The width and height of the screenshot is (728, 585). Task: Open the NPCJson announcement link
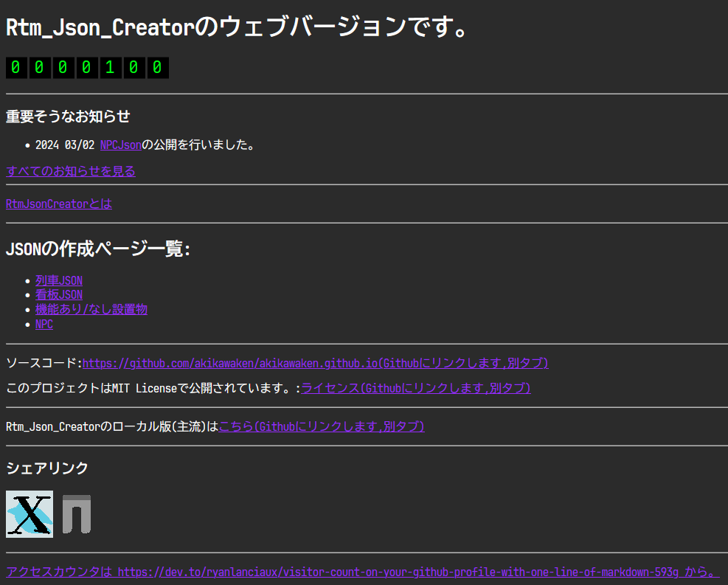tap(120, 145)
